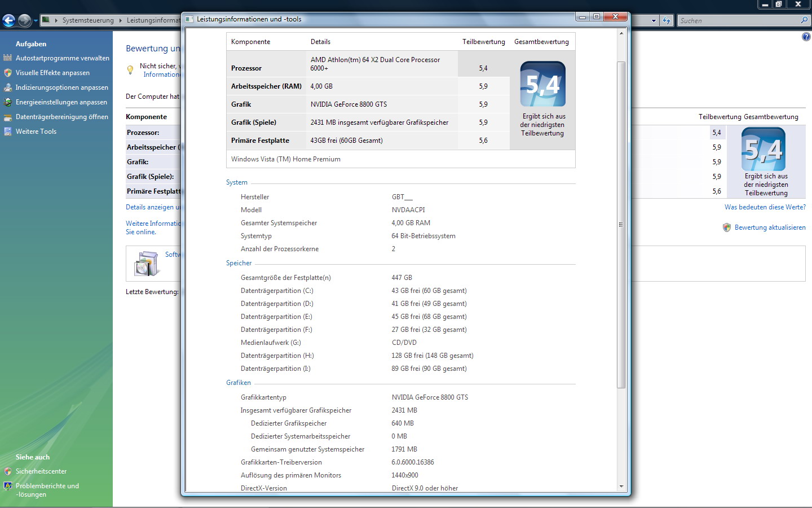This screenshot has height=508, width=812.
Task: Click the 5,4 score badge in dialog
Action: pyautogui.click(x=542, y=84)
